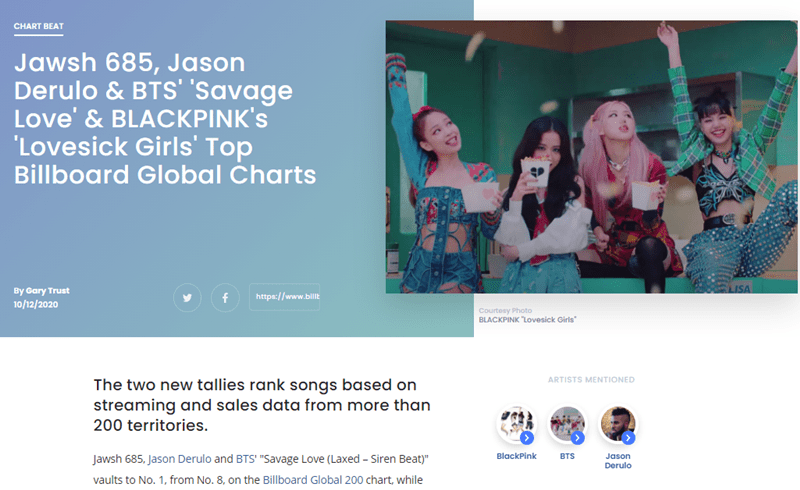Viewport: 800px width, 490px height.
Task: Open Jason Derulo artist avatar thumbnail
Action: pos(618,424)
